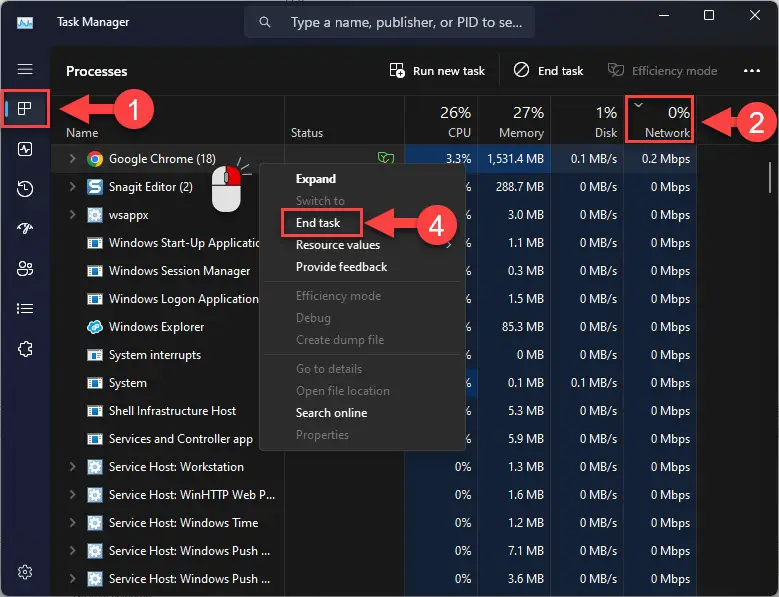Sort by the Status column header
Viewport: 779px width, 597px height.
pos(344,121)
